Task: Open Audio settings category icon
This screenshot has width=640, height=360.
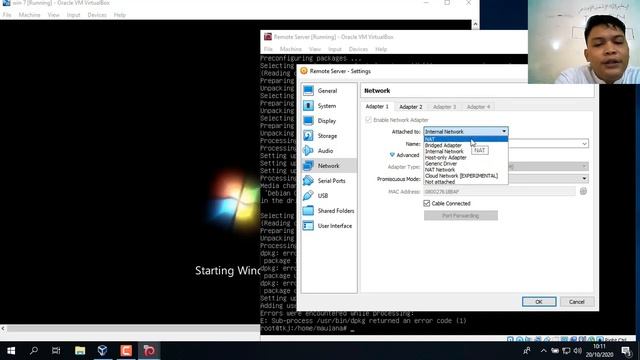Action: click(x=309, y=151)
